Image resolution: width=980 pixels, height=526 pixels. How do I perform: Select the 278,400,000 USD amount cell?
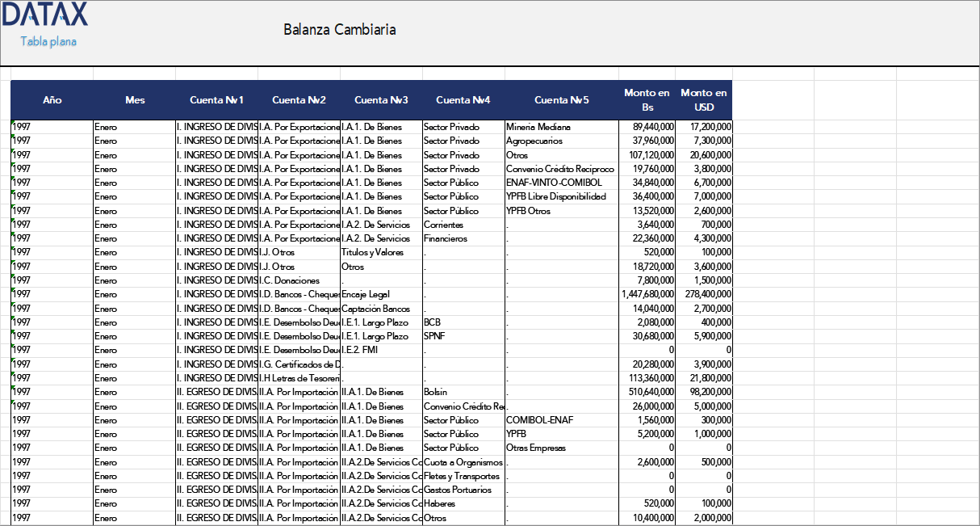click(704, 294)
